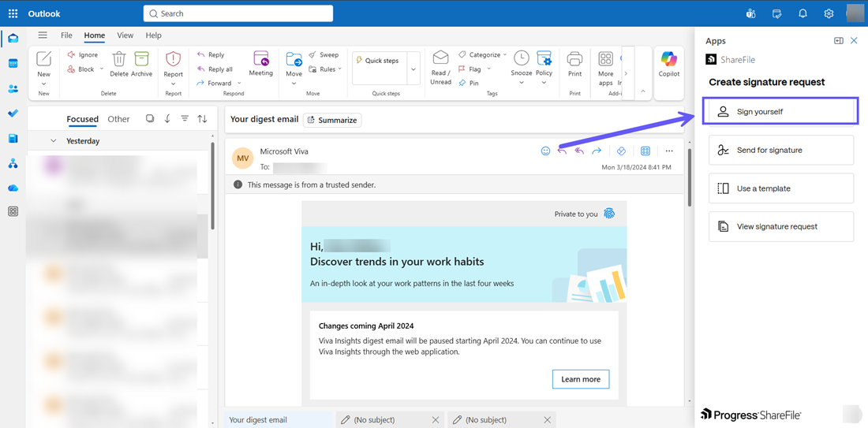This screenshot has height=428, width=868.
Task: Collapse the ribbon with the chevron
Action: [642, 91]
